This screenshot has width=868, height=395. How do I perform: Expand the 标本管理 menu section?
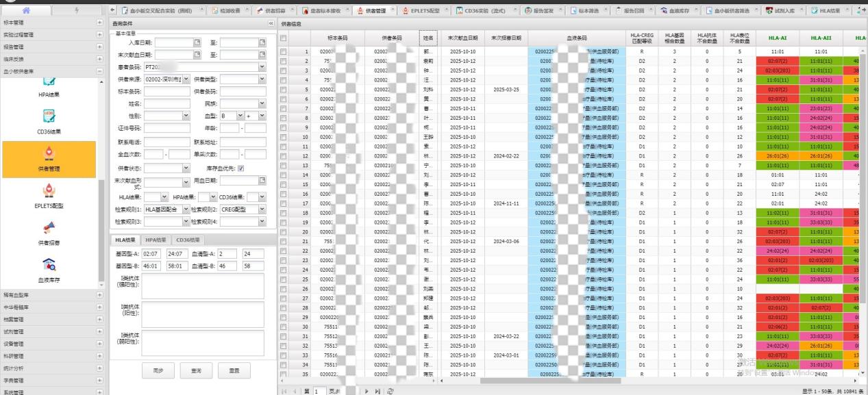pyautogui.click(x=100, y=23)
